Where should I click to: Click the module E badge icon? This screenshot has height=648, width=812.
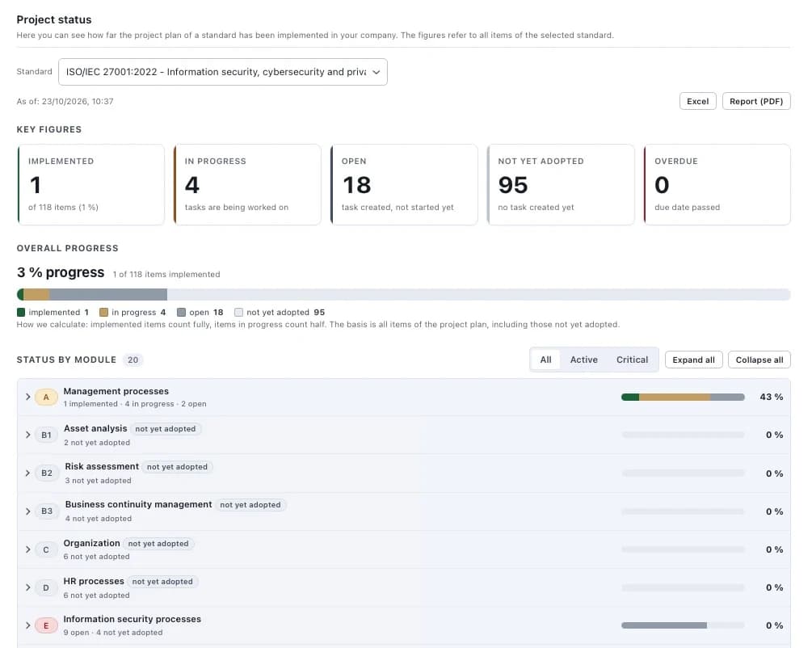point(46,625)
